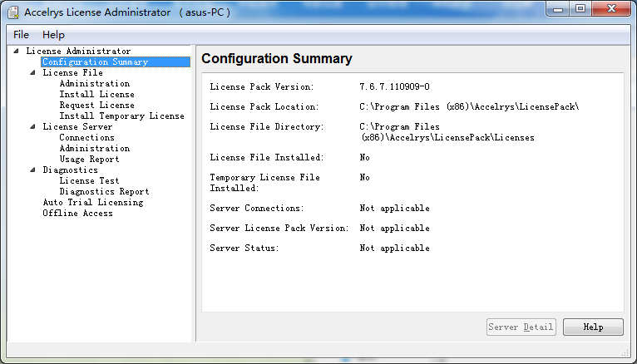637x364 pixels.
Task: Select Offline Access in the tree
Action: (x=77, y=214)
